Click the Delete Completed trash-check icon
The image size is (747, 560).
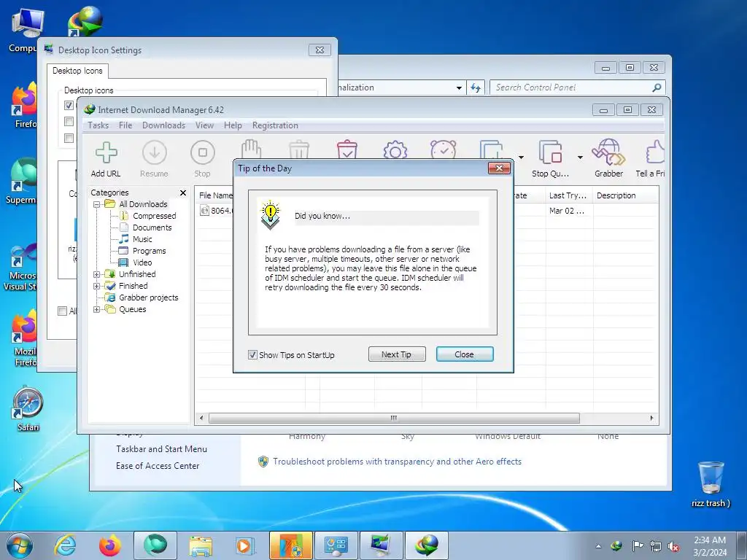tap(347, 149)
